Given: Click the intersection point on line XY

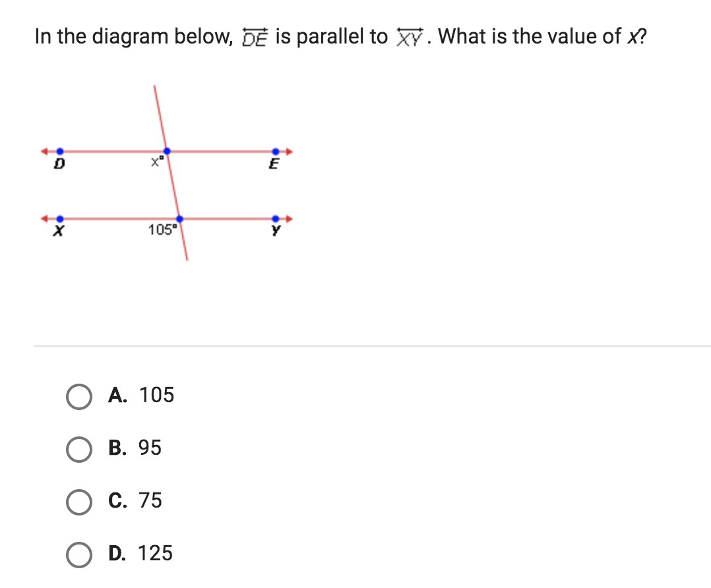Looking at the screenshot, I should (179, 219).
